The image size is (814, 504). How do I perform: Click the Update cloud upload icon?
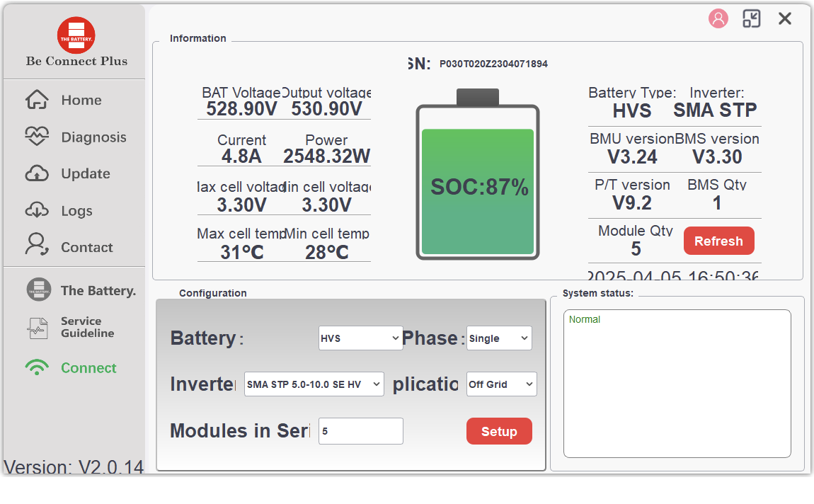37,173
